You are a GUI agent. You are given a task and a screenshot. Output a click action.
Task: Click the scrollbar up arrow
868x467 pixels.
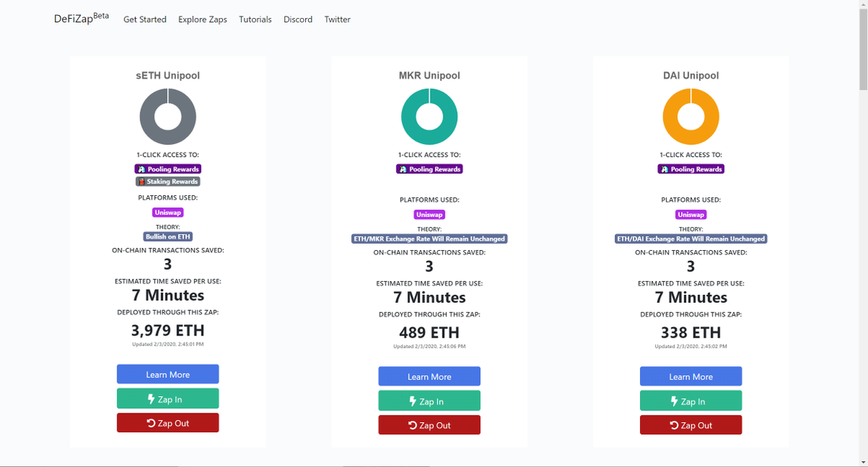(862, 5)
